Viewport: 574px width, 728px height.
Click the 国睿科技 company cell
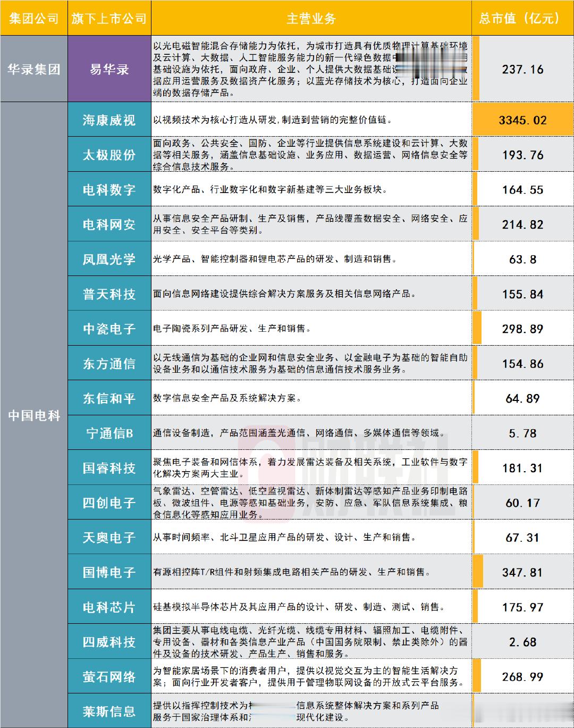(x=109, y=468)
